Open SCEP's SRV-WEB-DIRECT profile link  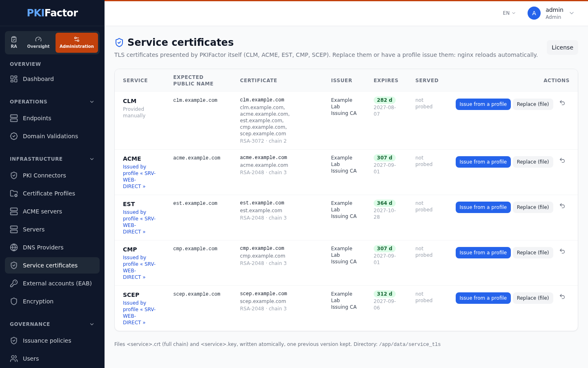click(x=139, y=313)
